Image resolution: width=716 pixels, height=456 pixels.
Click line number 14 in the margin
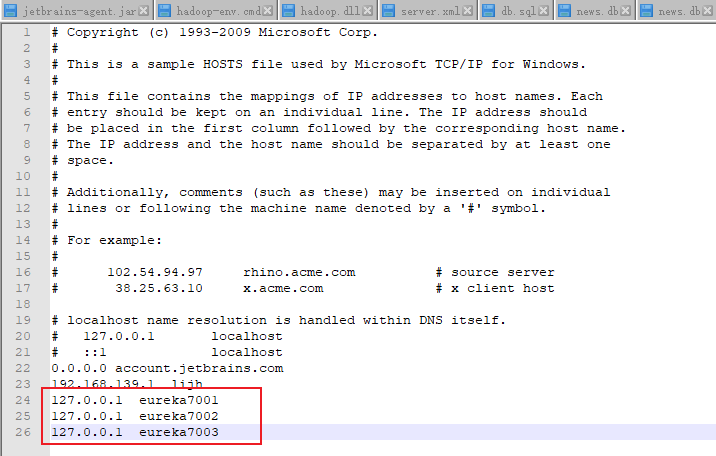pos(23,240)
